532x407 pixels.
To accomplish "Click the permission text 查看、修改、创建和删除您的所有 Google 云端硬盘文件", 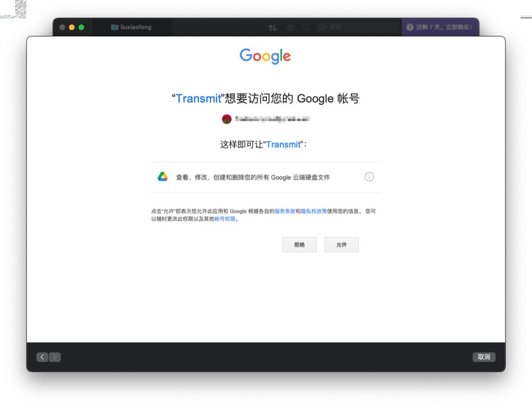I will pyautogui.click(x=253, y=177).
